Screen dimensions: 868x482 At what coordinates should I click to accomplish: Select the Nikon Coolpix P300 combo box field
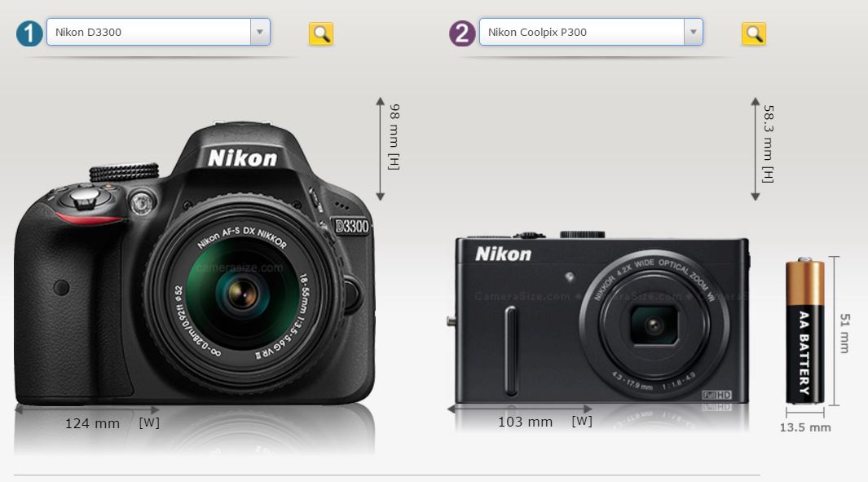(x=591, y=32)
